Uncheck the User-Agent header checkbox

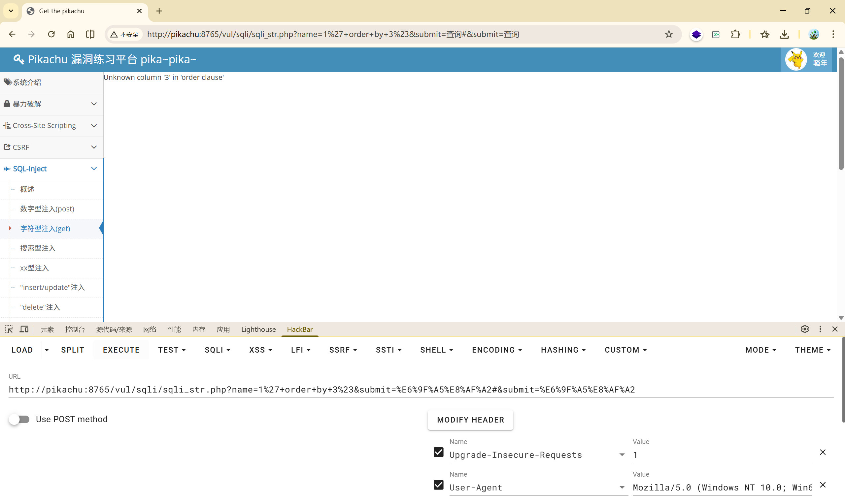pyautogui.click(x=438, y=485)
